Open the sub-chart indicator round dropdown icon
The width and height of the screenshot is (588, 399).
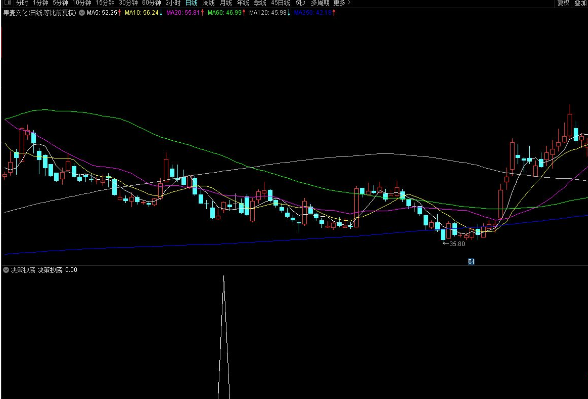click(x=6, y=270)
